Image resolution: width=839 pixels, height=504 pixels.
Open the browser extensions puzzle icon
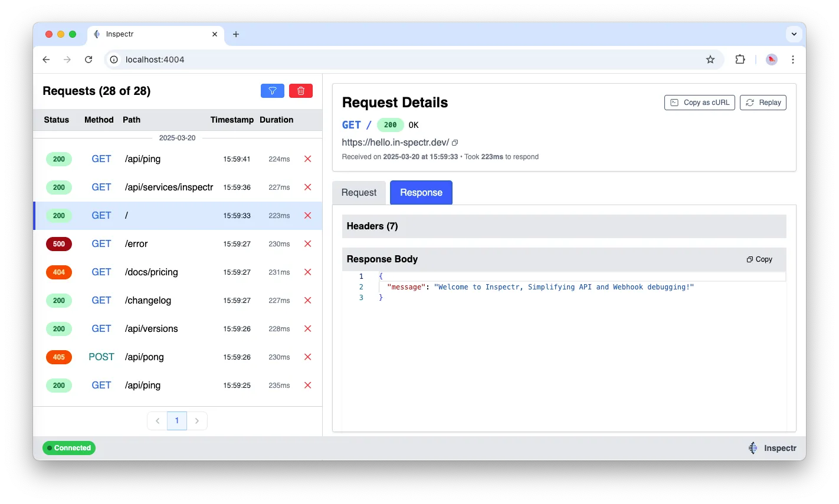[740, 60]
